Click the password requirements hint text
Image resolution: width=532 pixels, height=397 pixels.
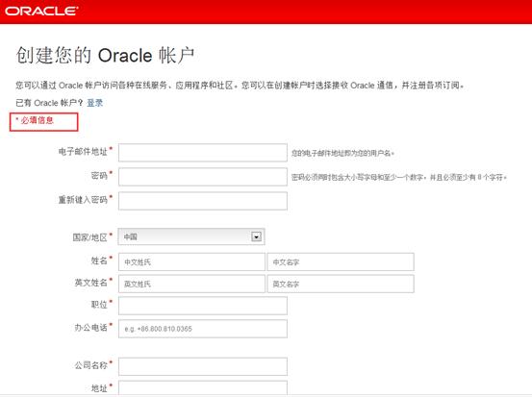coord(399,177)
